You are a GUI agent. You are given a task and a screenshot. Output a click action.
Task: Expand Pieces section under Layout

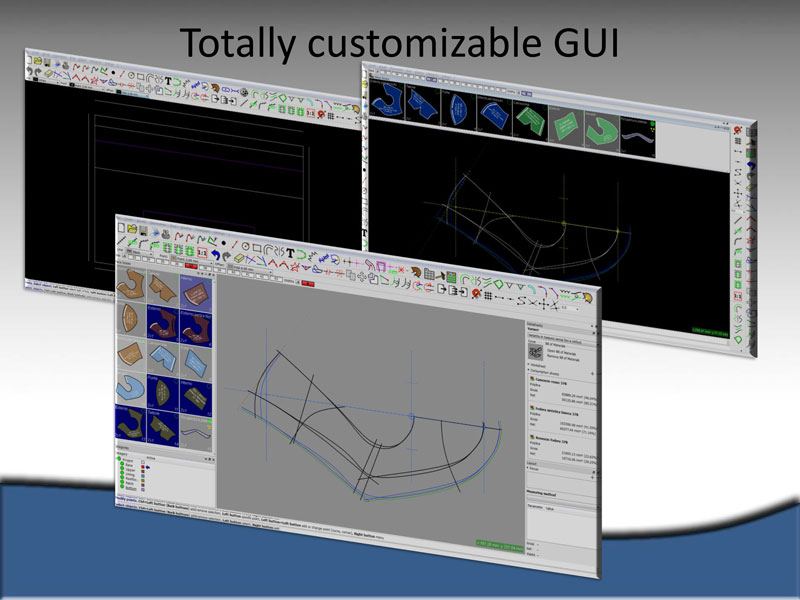click(x=534, y=469)
